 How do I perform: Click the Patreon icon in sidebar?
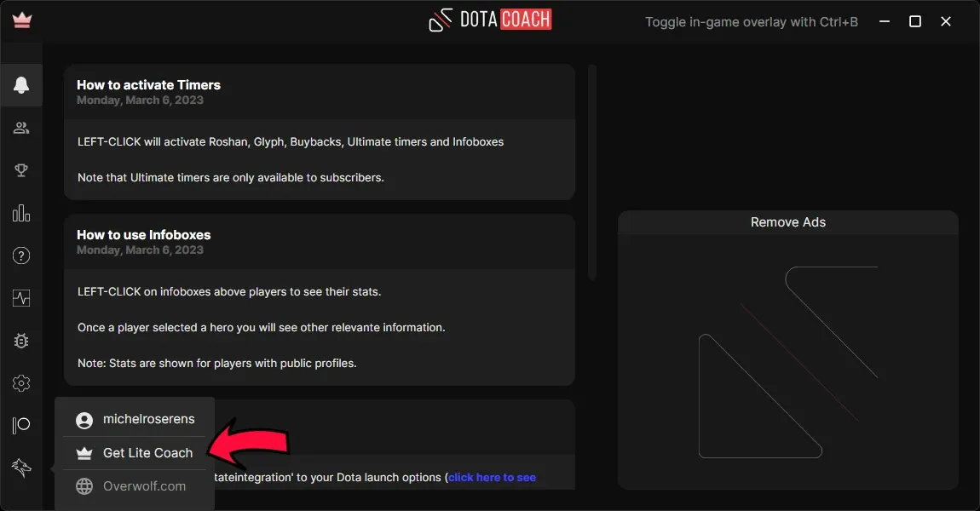tap(21, 425)
